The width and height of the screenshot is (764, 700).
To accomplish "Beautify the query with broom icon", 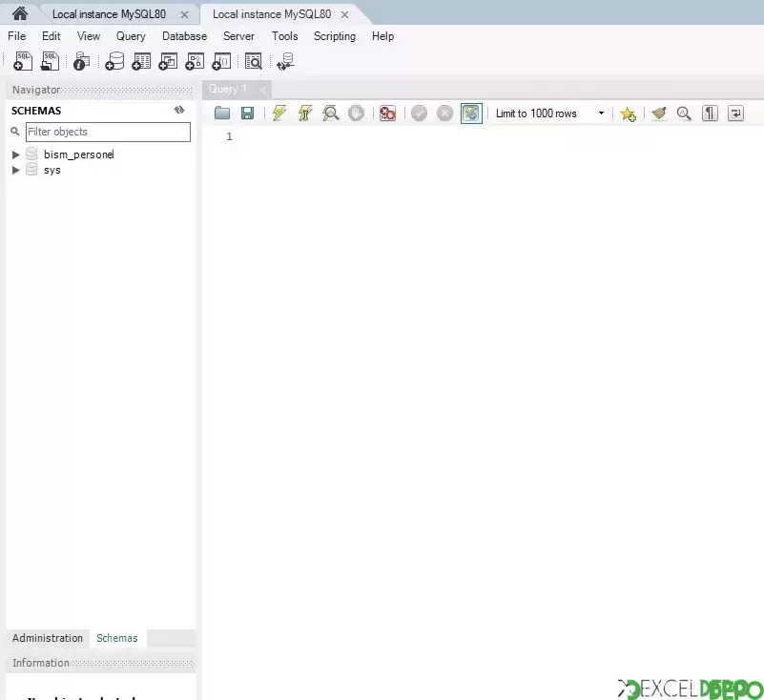I will (x=659, y=113).
